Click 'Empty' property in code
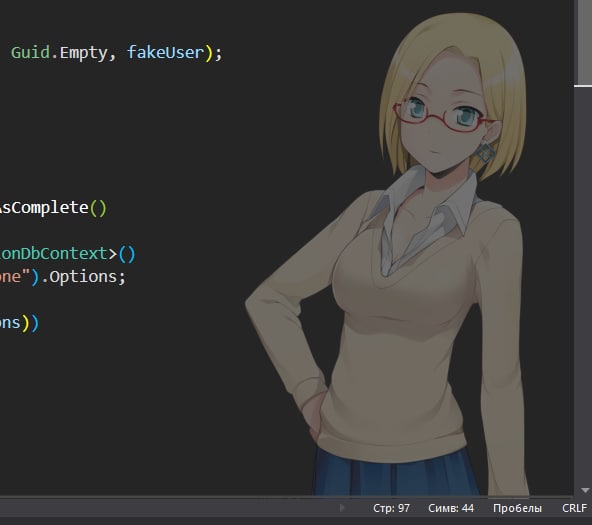This screenshot has width=592, height=525. click(83, 53)
